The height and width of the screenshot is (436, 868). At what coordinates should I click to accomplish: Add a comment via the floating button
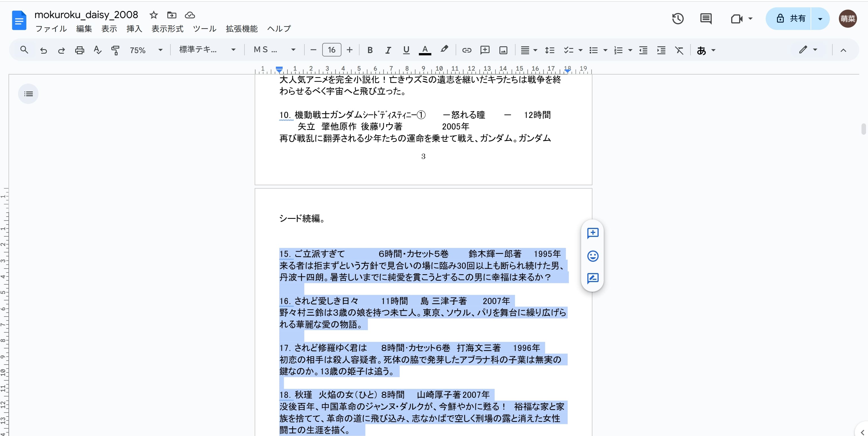click(592, 233)
